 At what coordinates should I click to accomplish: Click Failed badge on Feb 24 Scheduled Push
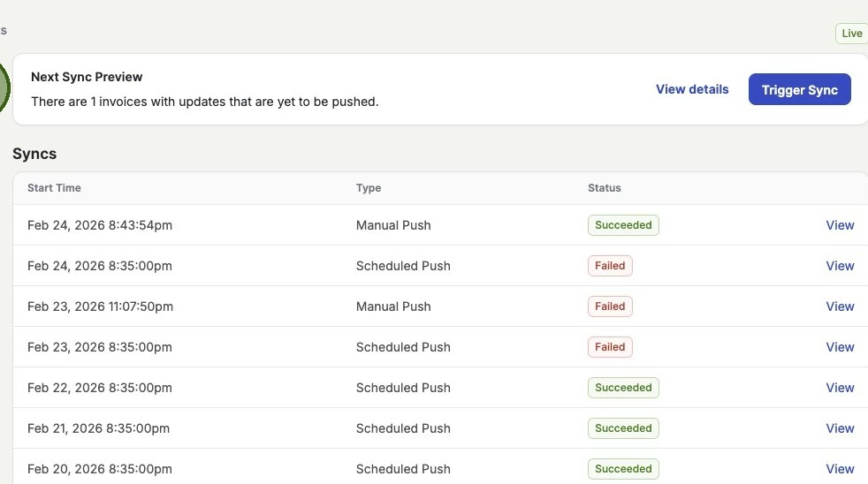[x=610, y=266]
